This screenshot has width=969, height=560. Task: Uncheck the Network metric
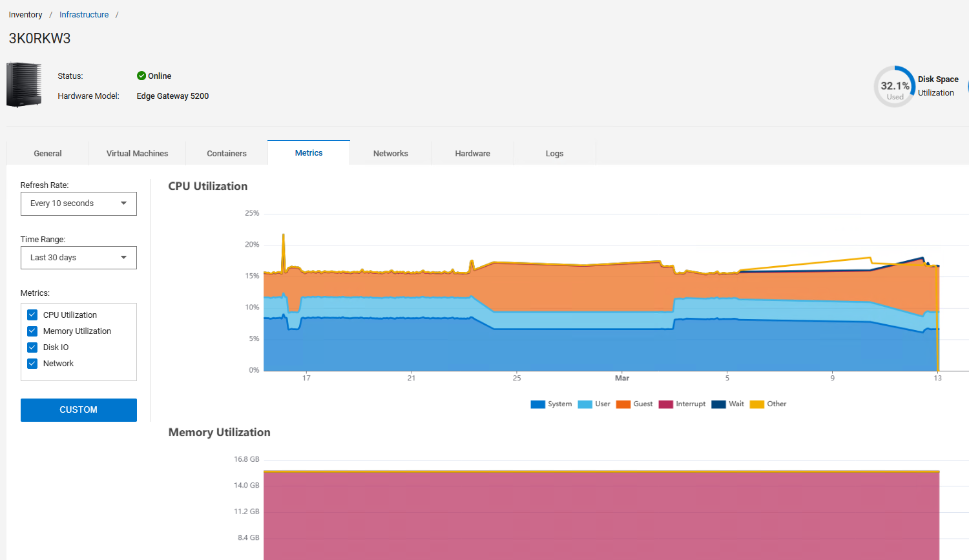[32, 363]
